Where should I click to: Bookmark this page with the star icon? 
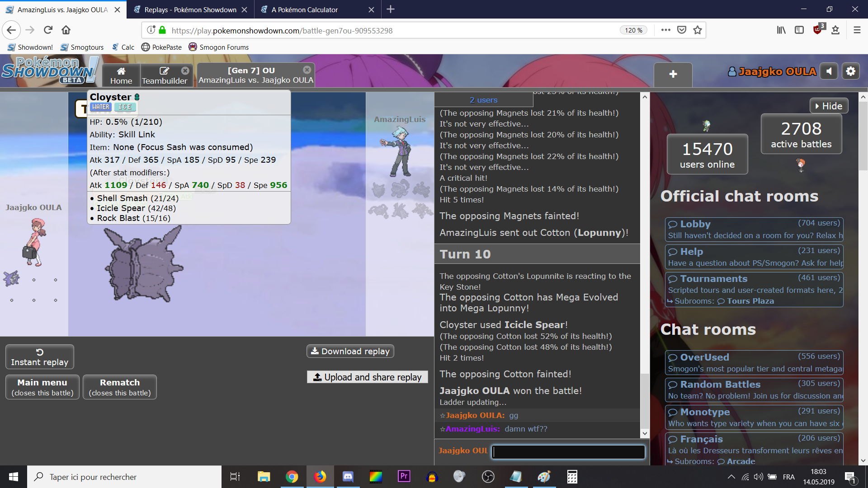click(x=698, y=30)
